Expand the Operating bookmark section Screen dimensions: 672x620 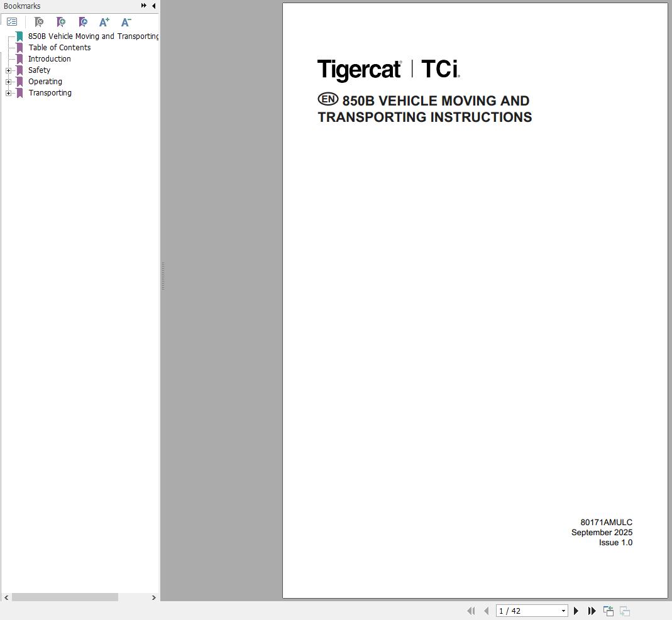pyautogui.click(x=8, y=81)
